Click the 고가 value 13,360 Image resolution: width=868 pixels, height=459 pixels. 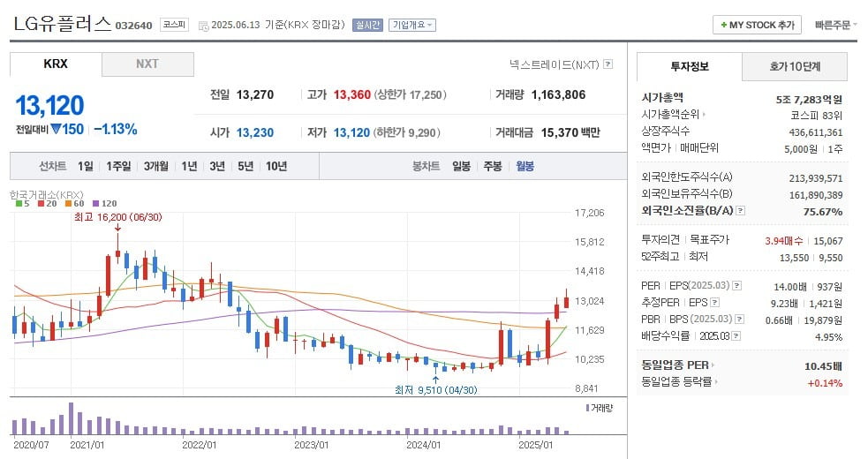(352, 94)
